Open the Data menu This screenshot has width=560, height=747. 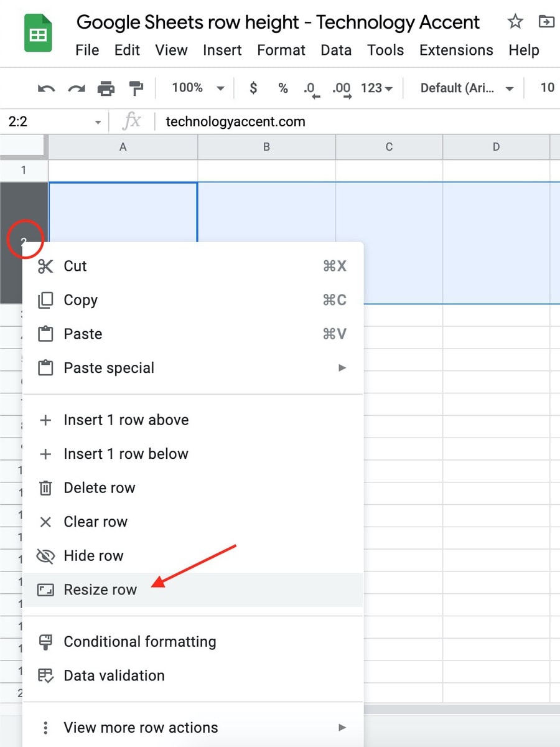[336, 50]
